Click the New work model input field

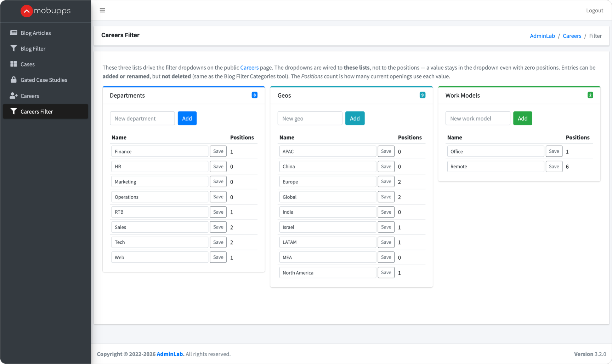(x=478, y=119)
